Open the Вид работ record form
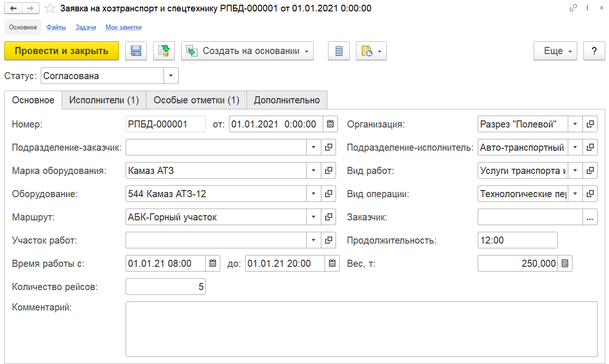Image resolution: width=609 pixels, height=364 pixels. (590, 171)
